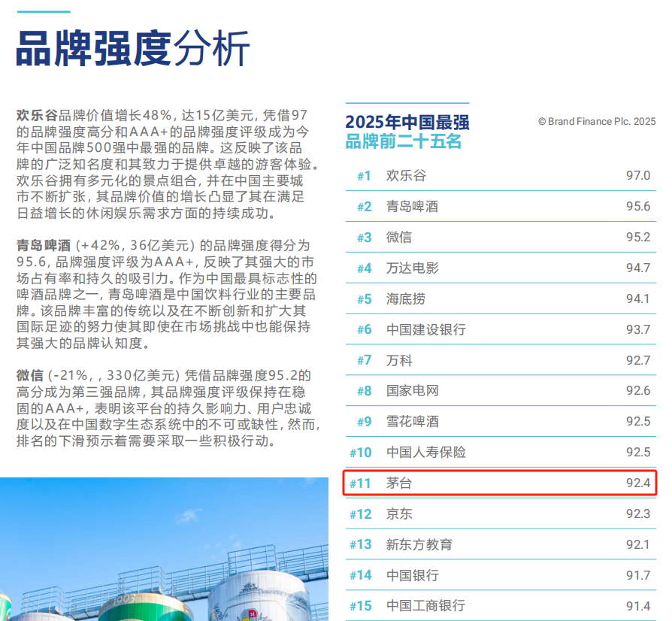
Task: Select the table entry 微信 ranked #3
Action: point(399,237)
